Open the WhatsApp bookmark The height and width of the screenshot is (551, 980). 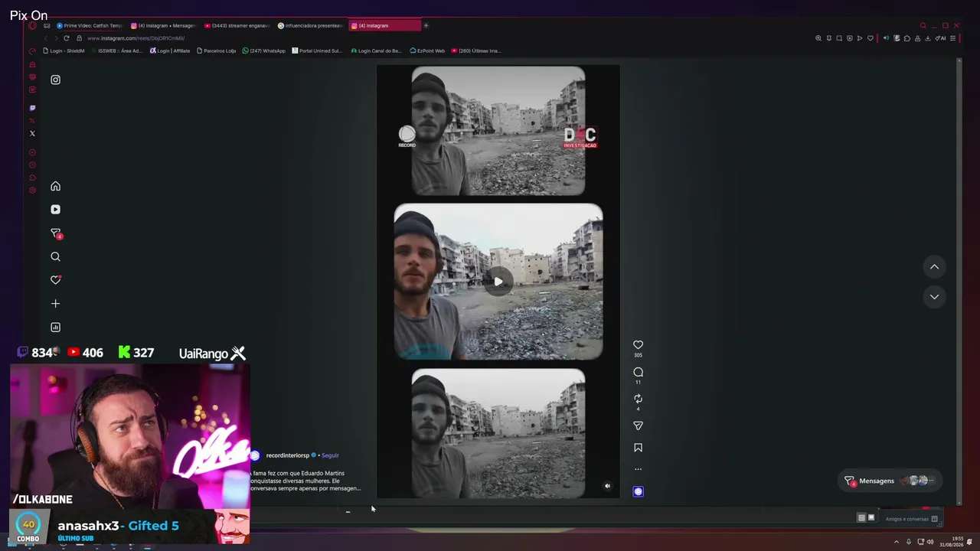click(x=263, y=51)
